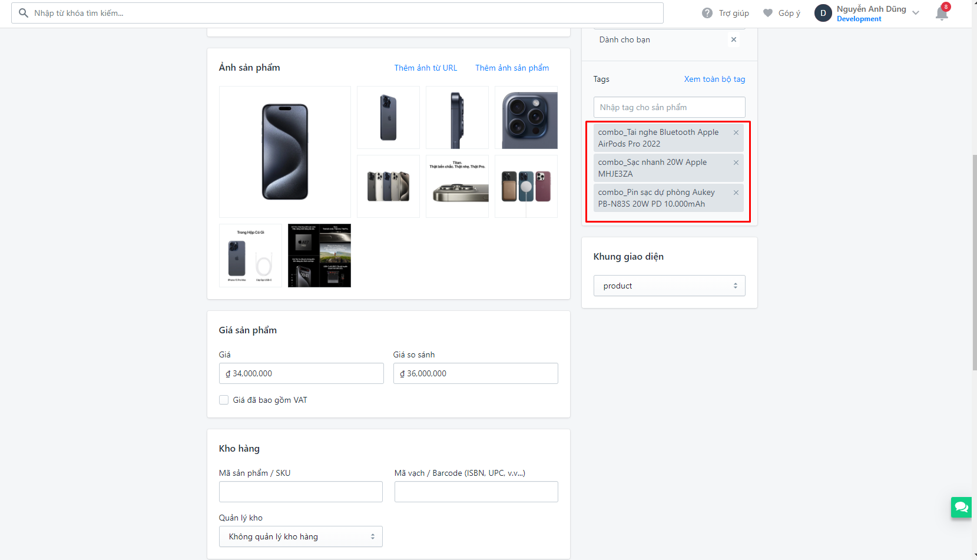Screen dimensions: 977x560
Task: Select the Trong Hộp Có Gì thumbnail
Action: [x=251, y=256]
